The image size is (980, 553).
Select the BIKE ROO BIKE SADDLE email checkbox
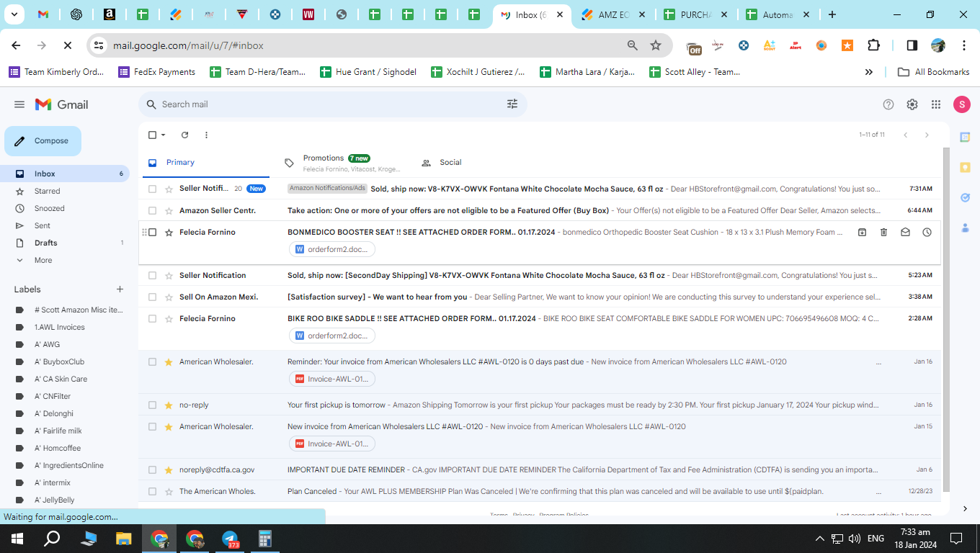pyautogui.click(x=152, y=318)
